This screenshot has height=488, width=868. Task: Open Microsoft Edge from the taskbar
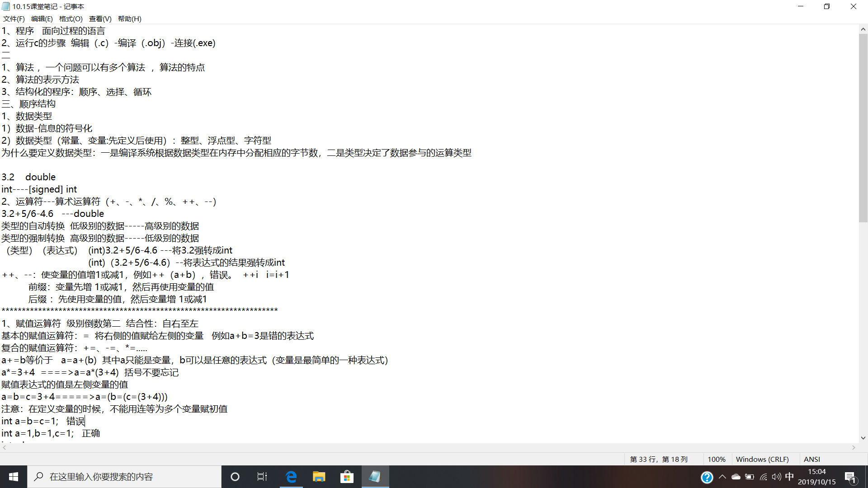(291, 477)
